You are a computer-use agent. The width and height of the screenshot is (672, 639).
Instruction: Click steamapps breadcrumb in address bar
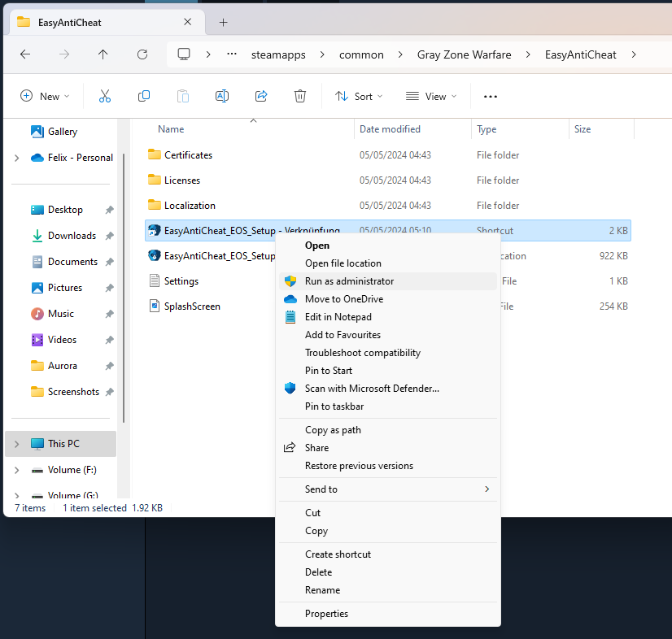278,54
